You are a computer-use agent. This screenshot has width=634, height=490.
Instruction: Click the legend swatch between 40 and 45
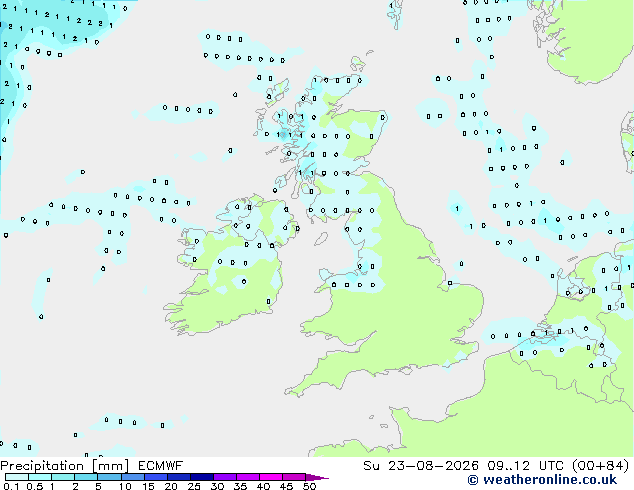click(271, 477)
